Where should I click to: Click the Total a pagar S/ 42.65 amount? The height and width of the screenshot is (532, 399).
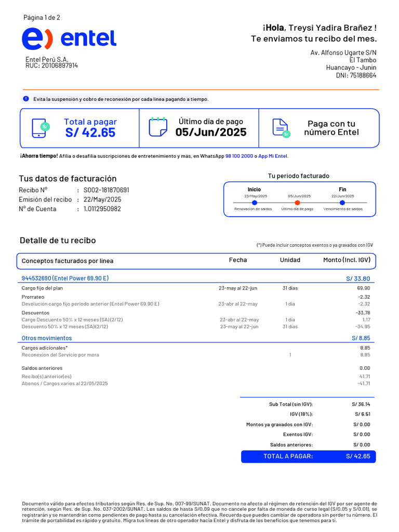(90, 132)
